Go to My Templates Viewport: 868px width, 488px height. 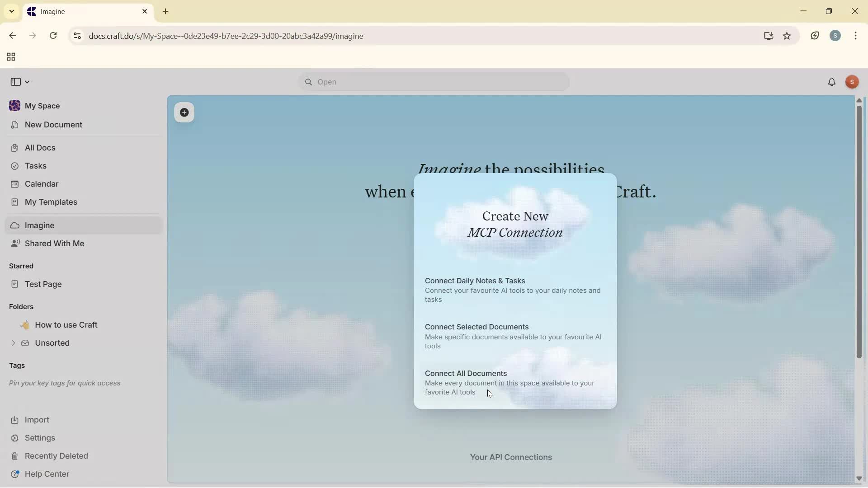point(51,202)
